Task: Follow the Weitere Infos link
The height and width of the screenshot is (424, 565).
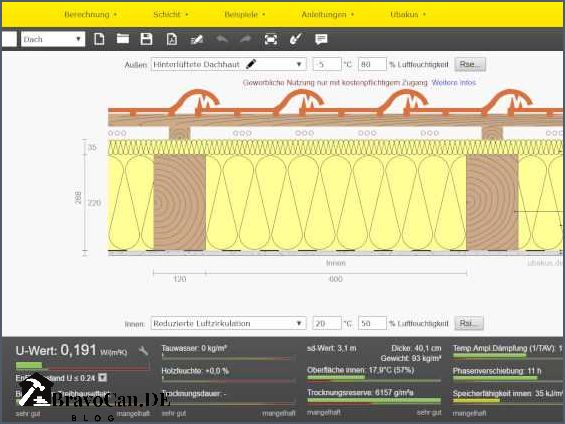Action: pos(454,82)
